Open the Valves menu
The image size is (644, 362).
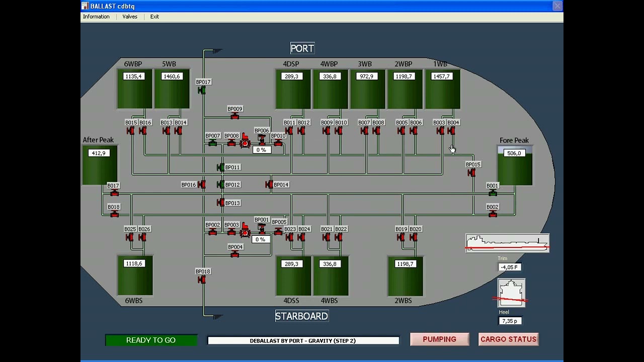coord(130,17)
